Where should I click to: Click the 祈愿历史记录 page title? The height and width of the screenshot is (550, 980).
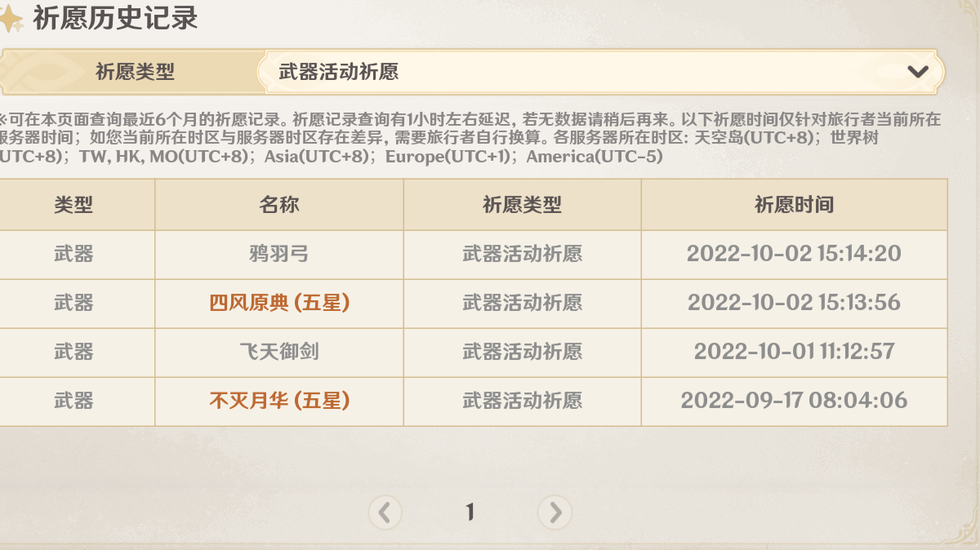click(115, 18)
